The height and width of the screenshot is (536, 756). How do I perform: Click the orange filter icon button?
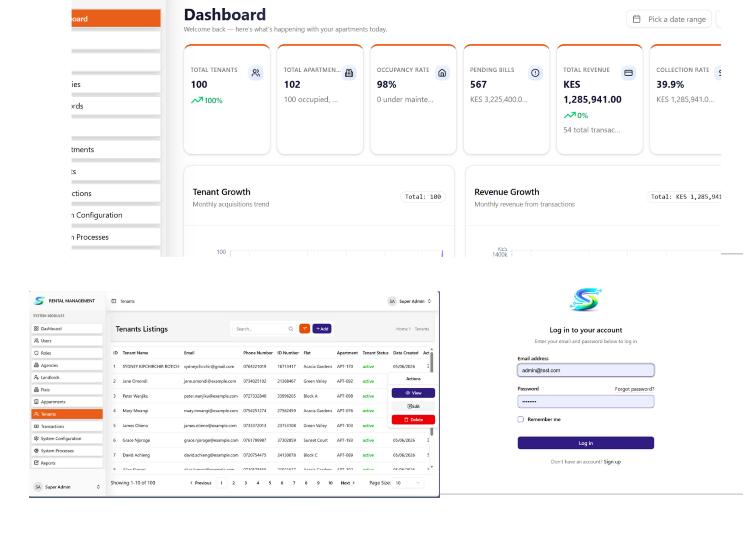pos(304,329)
